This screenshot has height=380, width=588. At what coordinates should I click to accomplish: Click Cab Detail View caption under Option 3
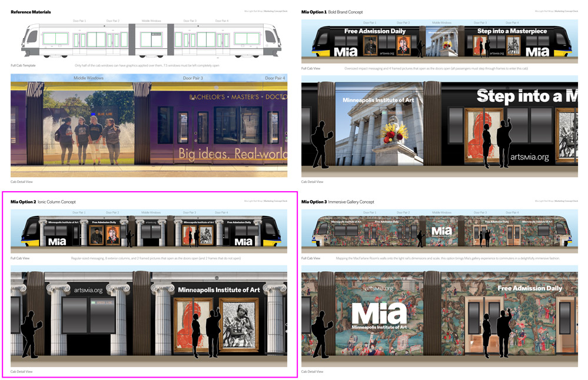313,372
